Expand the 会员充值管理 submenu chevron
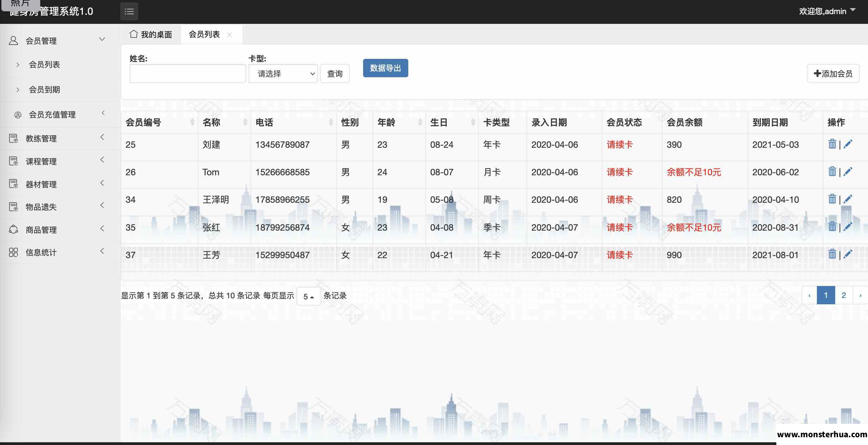The image size is (868, 445). 103,113
